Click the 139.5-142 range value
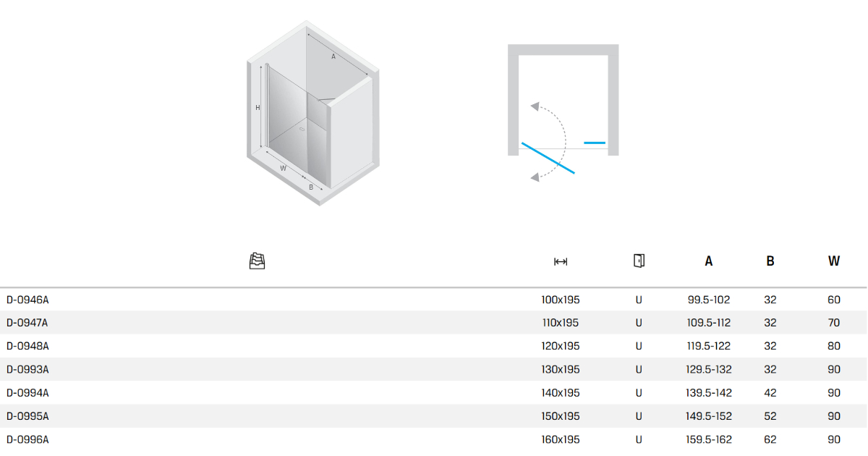 (709, 393)
